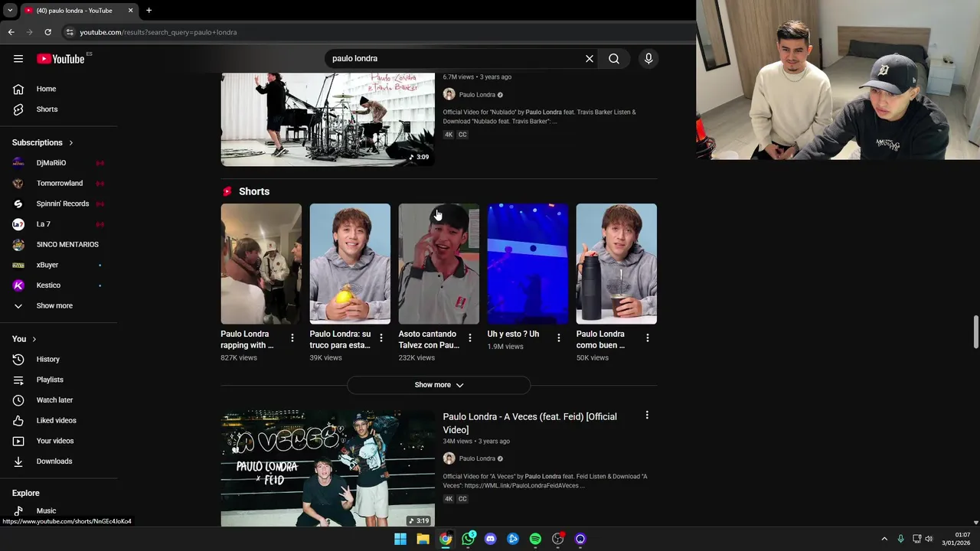
Task: Open short 'Paulo Londra rapping with'
Action: (261, 264)
